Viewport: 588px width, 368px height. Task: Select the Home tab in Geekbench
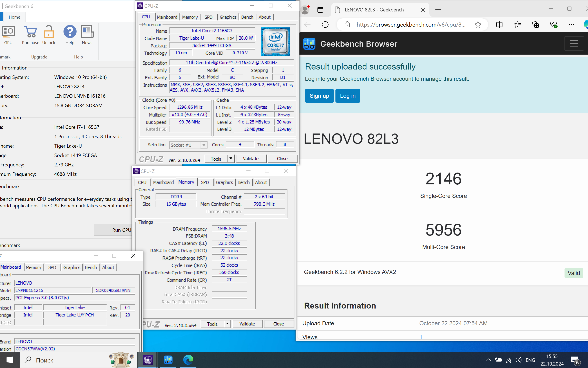[14, 17]
